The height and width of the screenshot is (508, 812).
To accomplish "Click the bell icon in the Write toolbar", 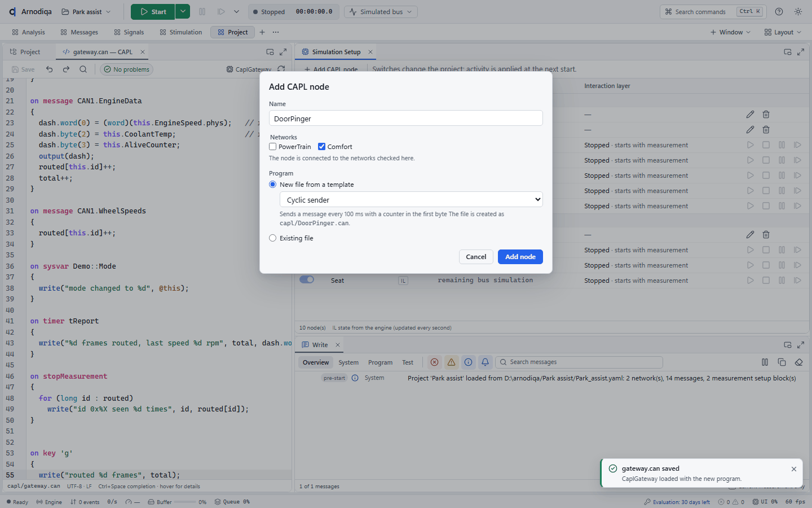I will coord(485,362).
